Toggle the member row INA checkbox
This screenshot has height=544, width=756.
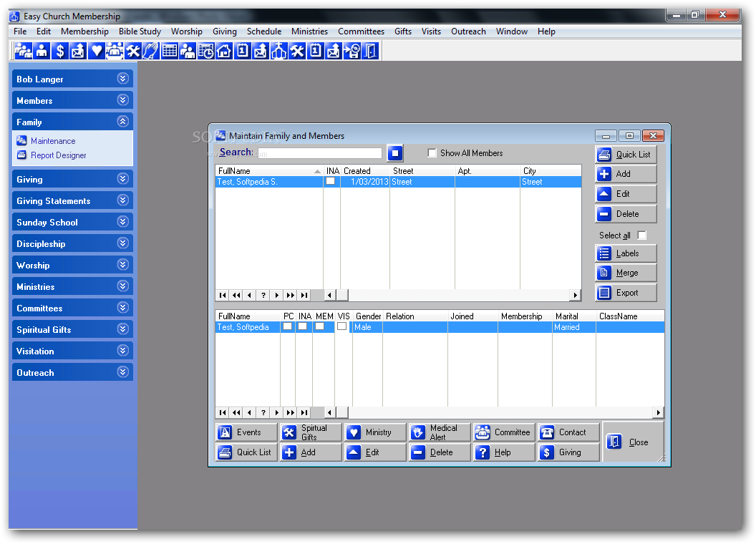[x=303, y=326]
